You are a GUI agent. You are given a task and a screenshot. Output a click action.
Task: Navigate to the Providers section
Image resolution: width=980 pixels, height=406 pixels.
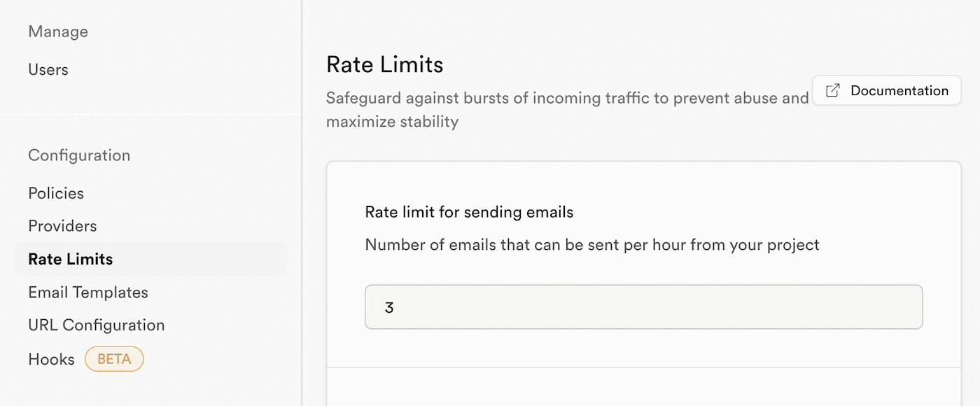pos(62,225)
